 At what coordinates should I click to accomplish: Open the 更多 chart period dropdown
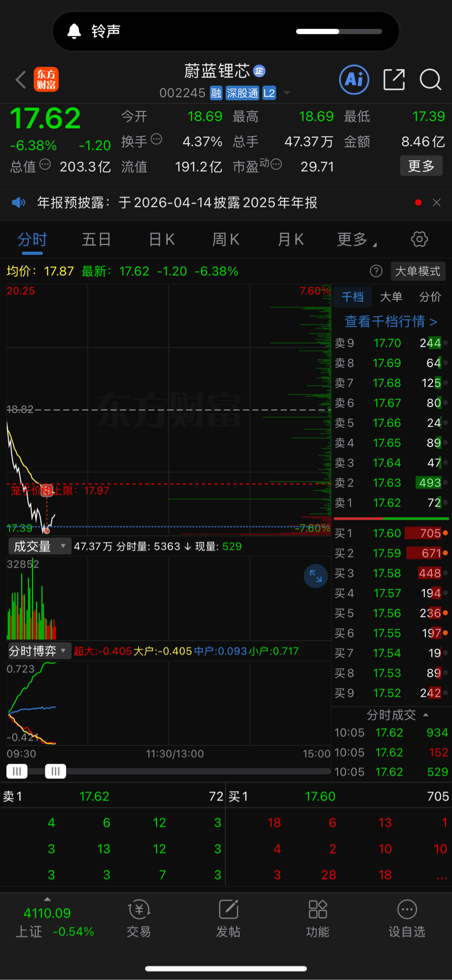(x=357, y=240)
